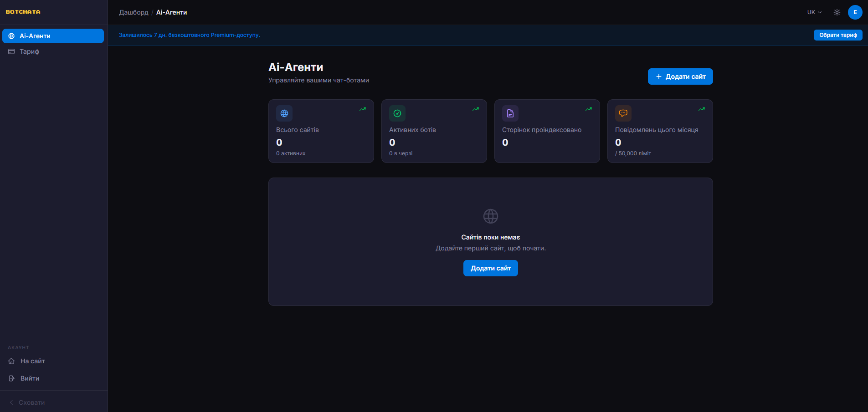Viewport: 868px width, 412px height.
Task: Click the globe icon beside Ai-Агенти in sidebar
Action: tap(11, 36)
